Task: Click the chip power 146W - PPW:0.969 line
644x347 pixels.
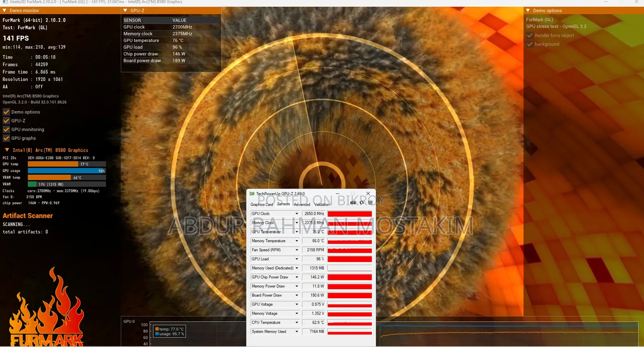Action: 31,203
